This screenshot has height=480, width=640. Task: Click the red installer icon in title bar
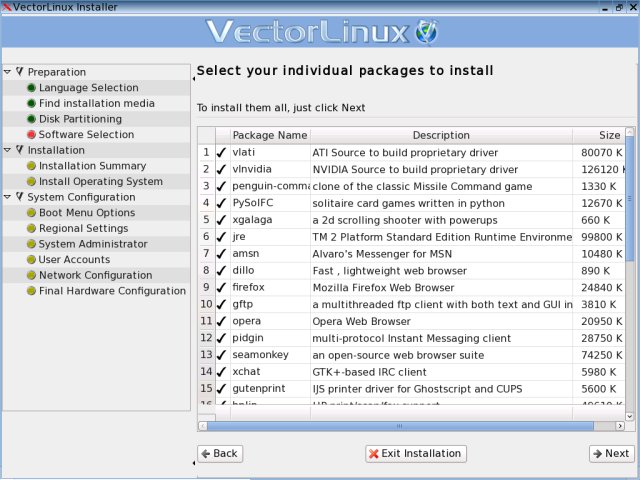6,7
